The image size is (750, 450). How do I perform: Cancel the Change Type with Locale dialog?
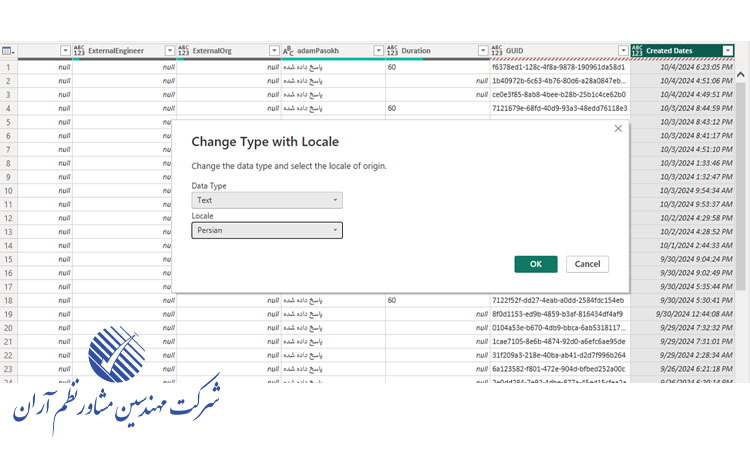pyautogui.click(x=587, y=264)
